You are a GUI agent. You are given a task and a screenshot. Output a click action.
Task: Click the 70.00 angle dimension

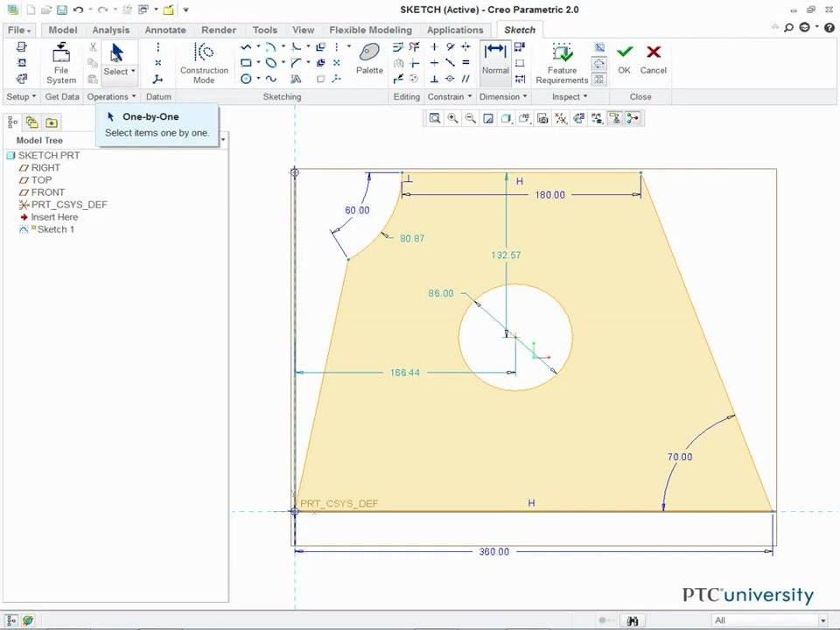coord(679,457)
